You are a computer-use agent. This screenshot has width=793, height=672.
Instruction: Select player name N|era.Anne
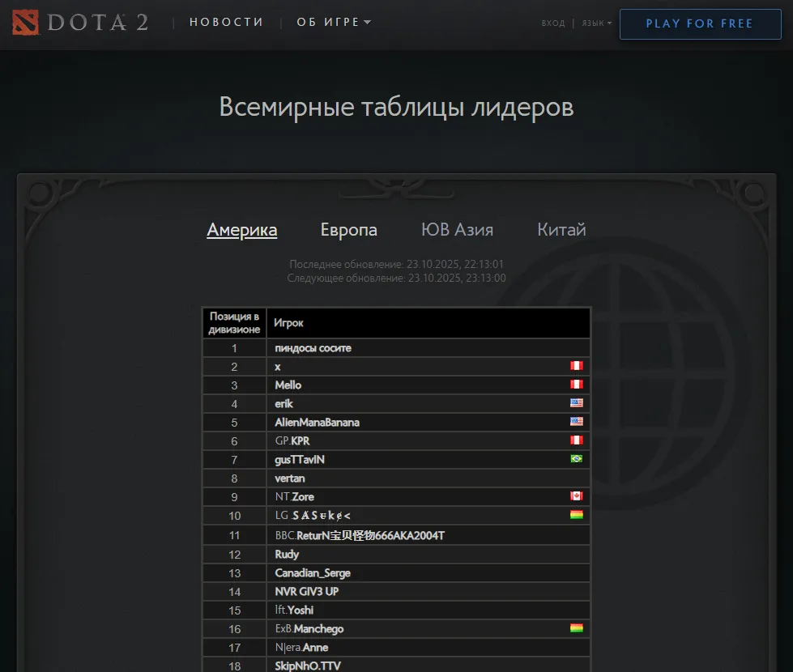coord(301,648)
